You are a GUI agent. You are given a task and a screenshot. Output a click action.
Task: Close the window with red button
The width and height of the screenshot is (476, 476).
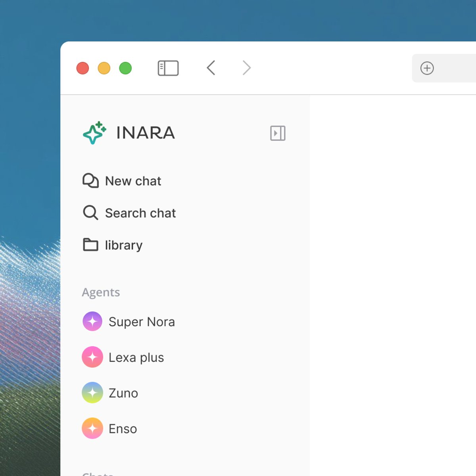pos(83,68)
